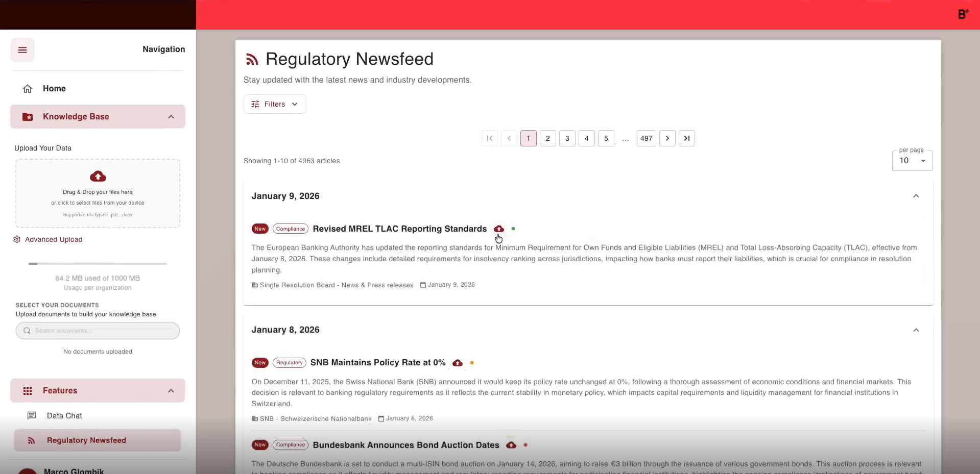Viewport: 980px width, 474px height.
Task: Jump to page 497
Action: 646,138
